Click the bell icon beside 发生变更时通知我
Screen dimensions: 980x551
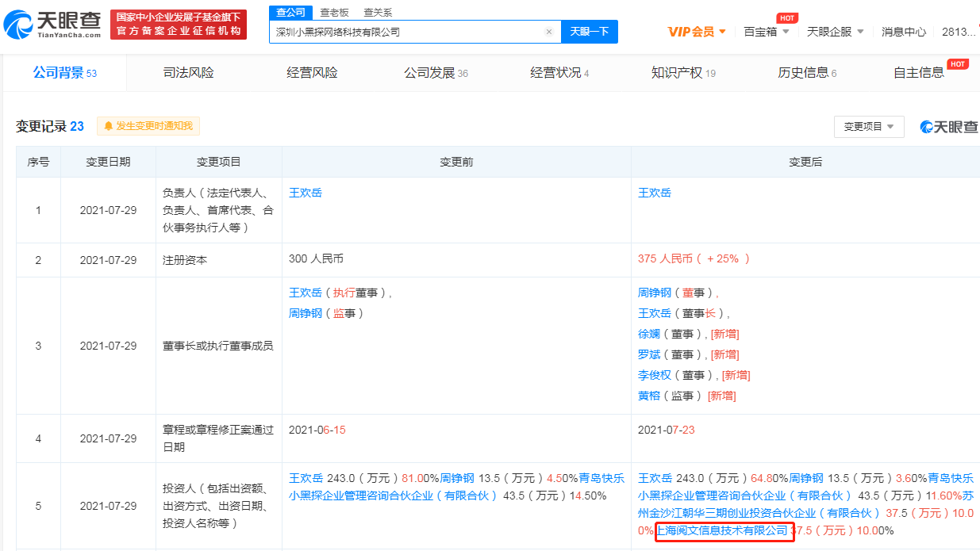107,126
